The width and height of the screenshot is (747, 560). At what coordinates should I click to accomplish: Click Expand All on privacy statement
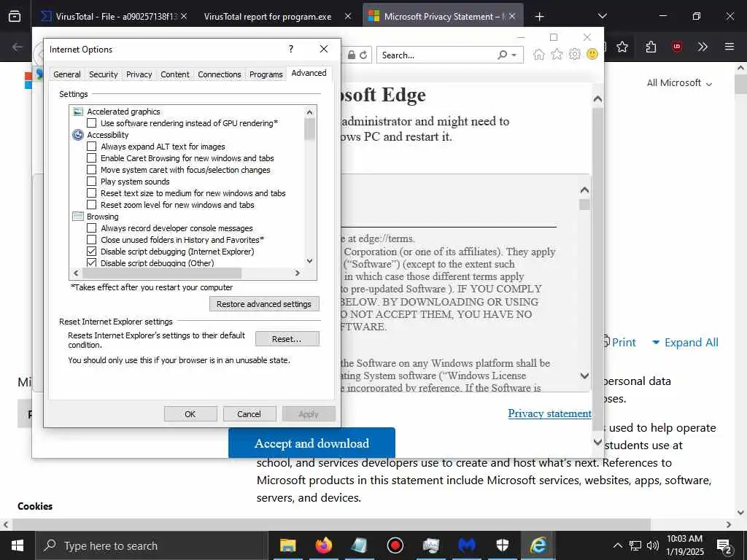tap(685, 343)
